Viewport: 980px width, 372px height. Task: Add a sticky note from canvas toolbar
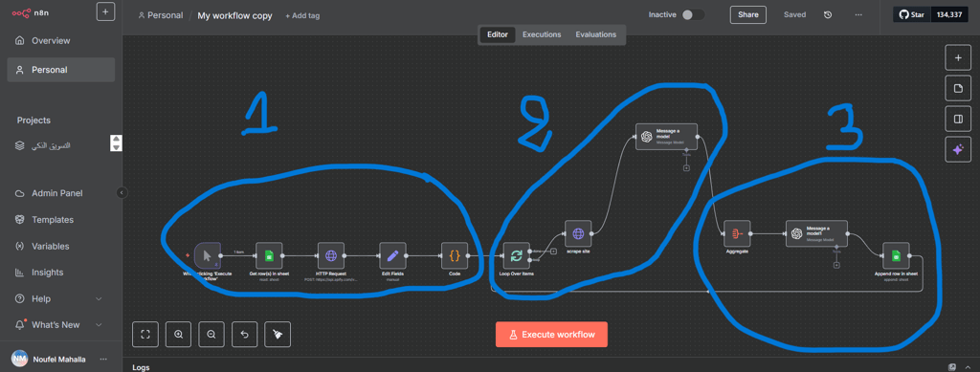click(957, 89)
